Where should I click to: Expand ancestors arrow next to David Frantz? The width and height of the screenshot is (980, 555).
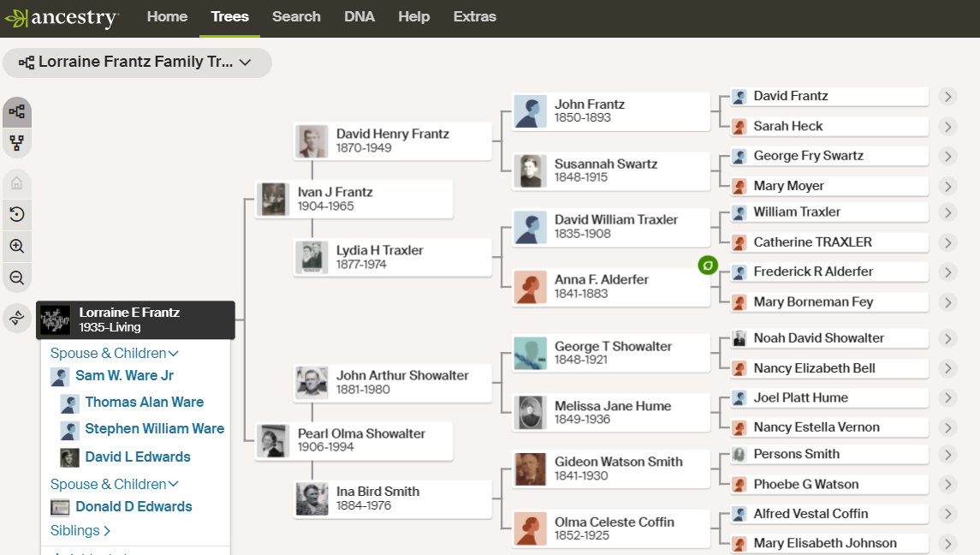947,97
